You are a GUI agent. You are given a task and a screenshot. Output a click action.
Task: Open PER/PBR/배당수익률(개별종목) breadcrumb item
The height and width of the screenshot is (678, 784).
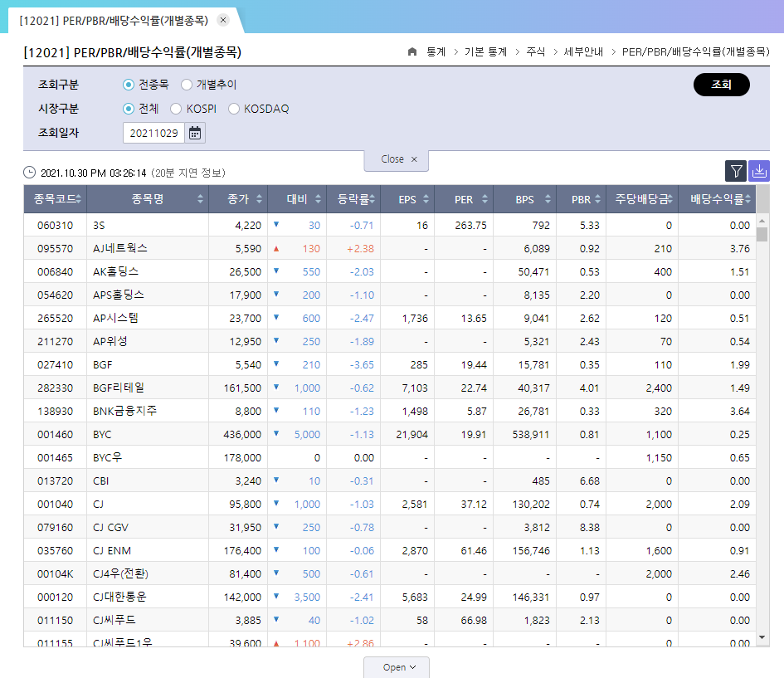pyautogui.click(x=695, y=51)
